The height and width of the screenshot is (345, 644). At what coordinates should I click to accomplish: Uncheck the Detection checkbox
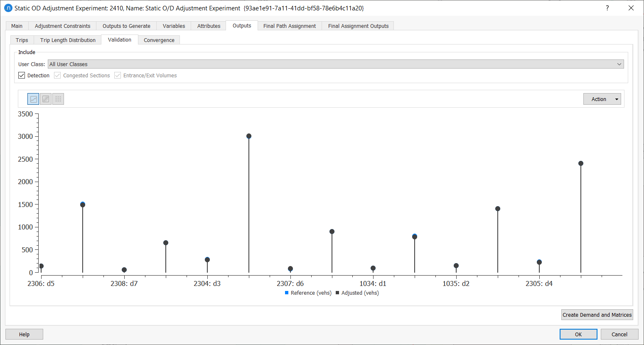coord(22,76)
